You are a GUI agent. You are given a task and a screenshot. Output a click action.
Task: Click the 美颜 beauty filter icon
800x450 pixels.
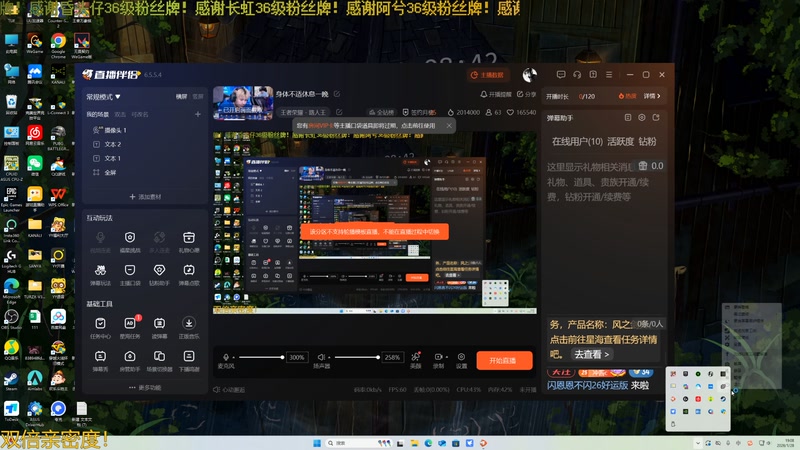pos(416,359)
